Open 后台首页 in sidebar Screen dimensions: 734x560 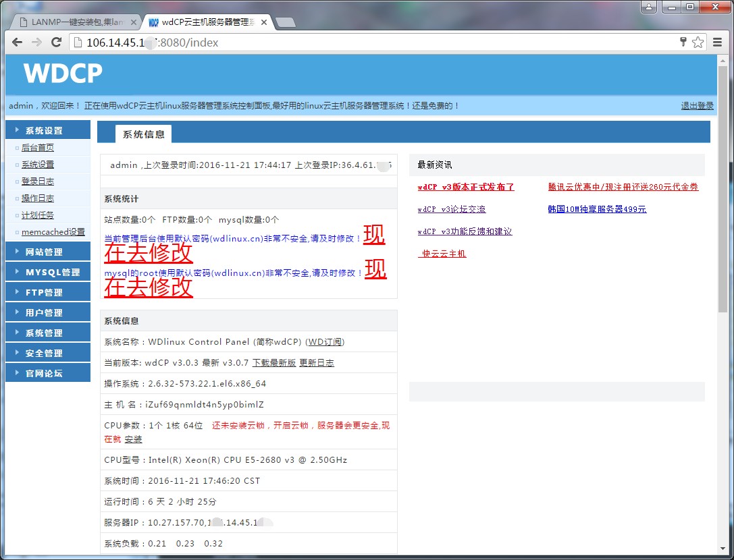click(37, 147)
